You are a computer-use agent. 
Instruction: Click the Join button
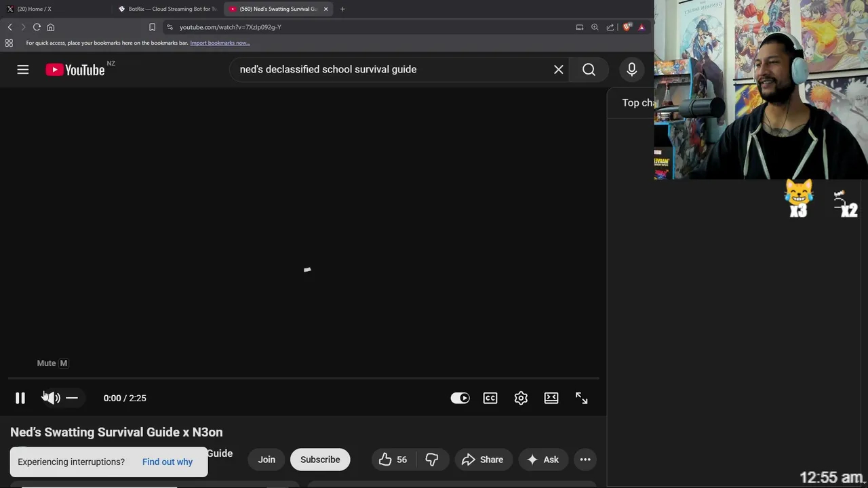(x=267, y=460)
